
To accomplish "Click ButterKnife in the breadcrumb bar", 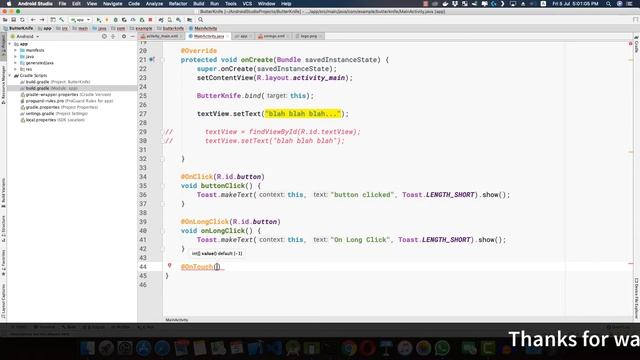I will [18, 28].
